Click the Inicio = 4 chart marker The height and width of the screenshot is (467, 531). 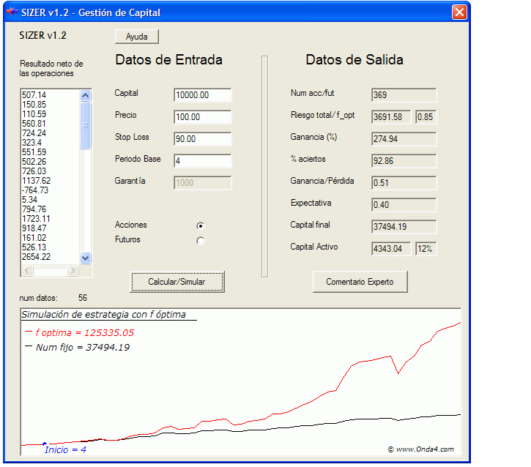[x=65, y=449]
